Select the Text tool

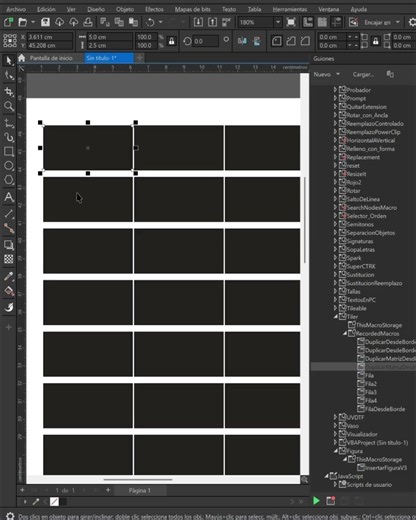pyautogui.click(x=9, y=197)
